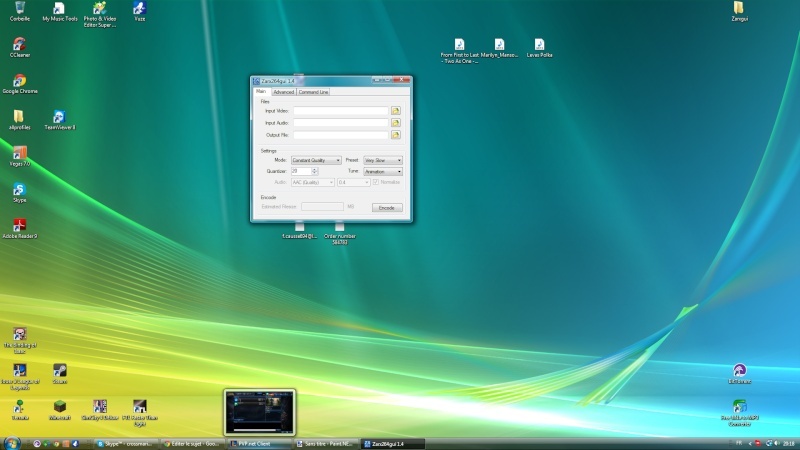The height and width of the screenshot is (450, 800).
Task: Select the Order number desktop file
Action: [340, 234]
